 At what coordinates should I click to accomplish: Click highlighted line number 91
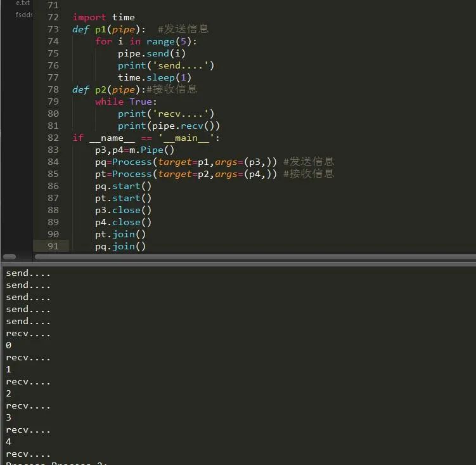click(x=53, y=246)
